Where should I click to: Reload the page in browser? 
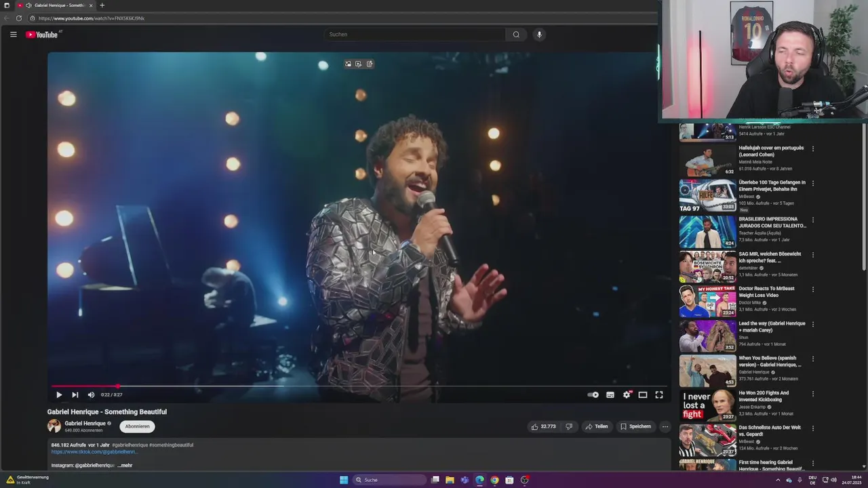pyautogui.click(x=19, y=18)
